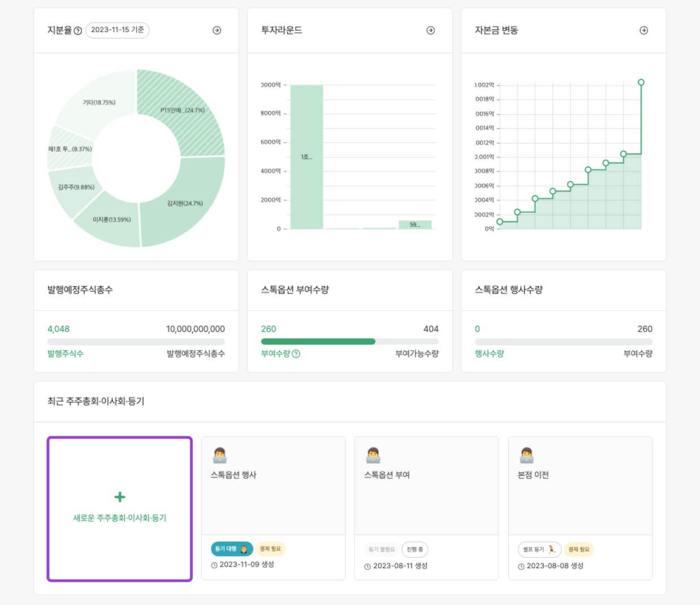Click the highest point in 자본금 변동 chart
This screenshot has width=700, height=605.
[641, 82]
